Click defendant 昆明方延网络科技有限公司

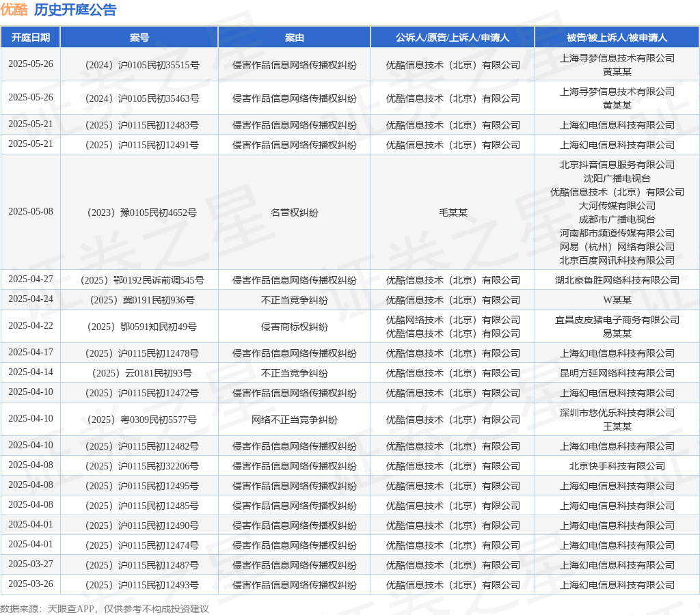click(x=617, y=373)
